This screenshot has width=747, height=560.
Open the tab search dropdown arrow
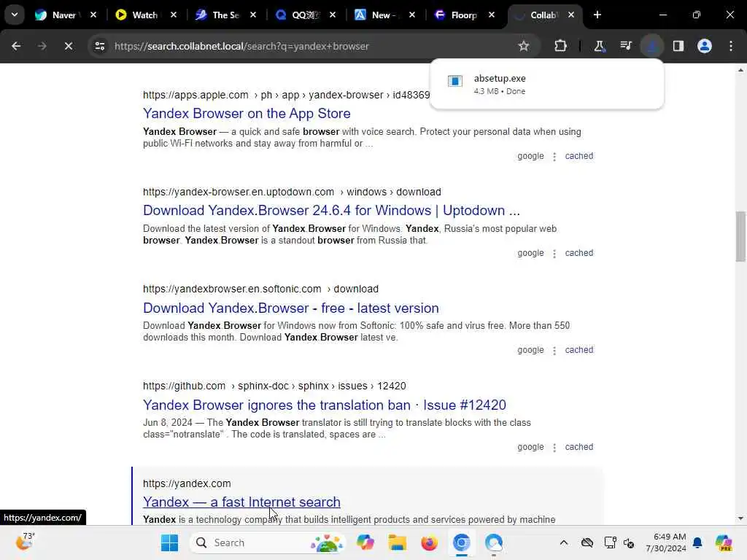pos(15,15)
